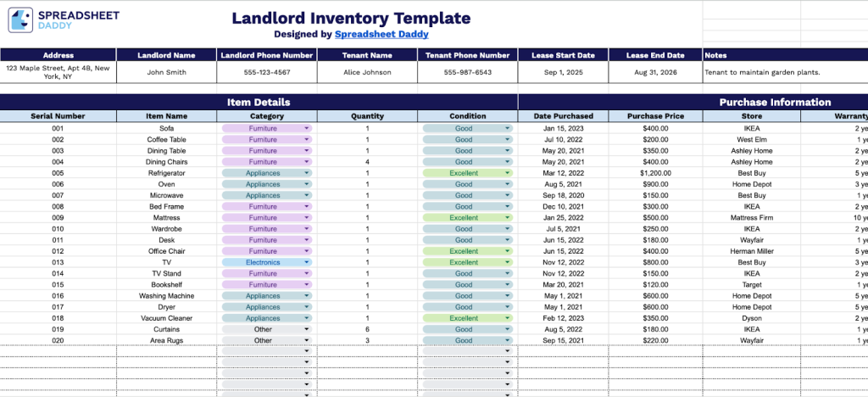Screen dimensions: 868x397
Task: Open Category dropdown for Sofa row
Action: pos(307,128)
